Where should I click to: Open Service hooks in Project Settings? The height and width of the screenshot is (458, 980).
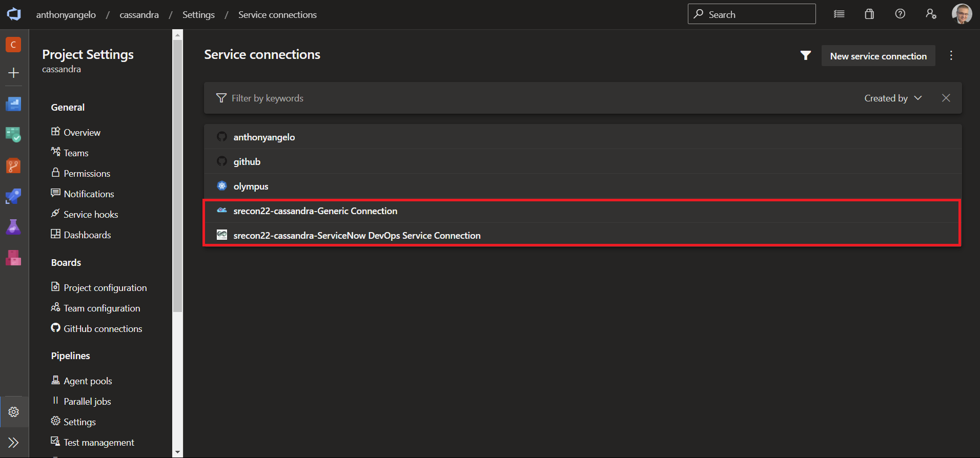point(85,214)
